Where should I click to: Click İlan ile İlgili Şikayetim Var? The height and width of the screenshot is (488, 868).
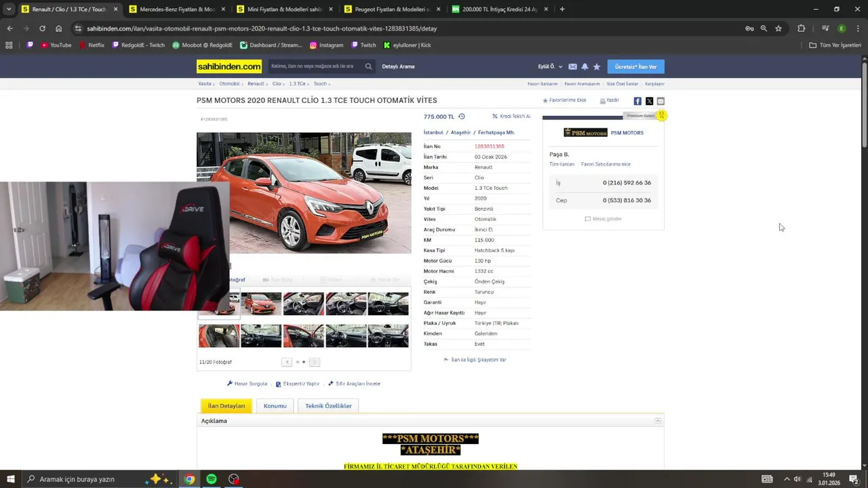click(x=475, y=360)
